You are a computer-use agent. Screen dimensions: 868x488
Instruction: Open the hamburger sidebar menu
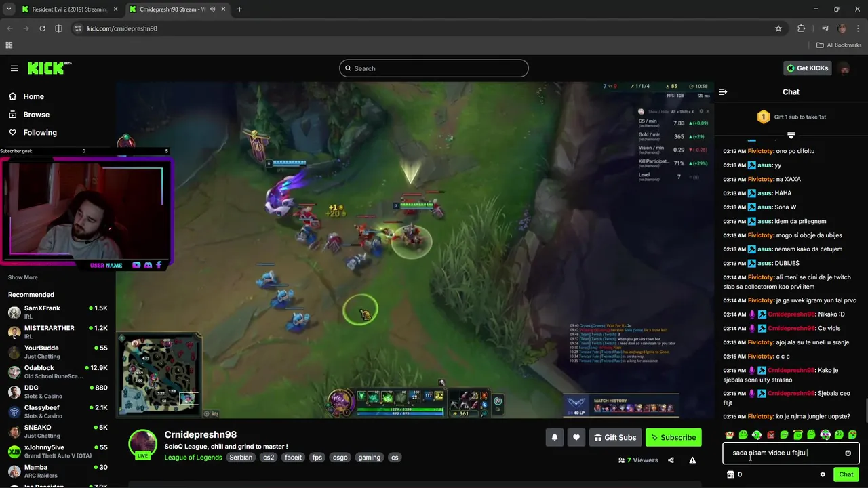[14, 68]
